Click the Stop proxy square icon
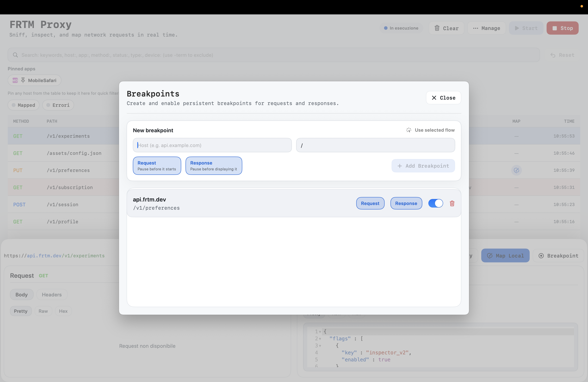Screen dimensions: 588x382 click(x=554, y=28)
